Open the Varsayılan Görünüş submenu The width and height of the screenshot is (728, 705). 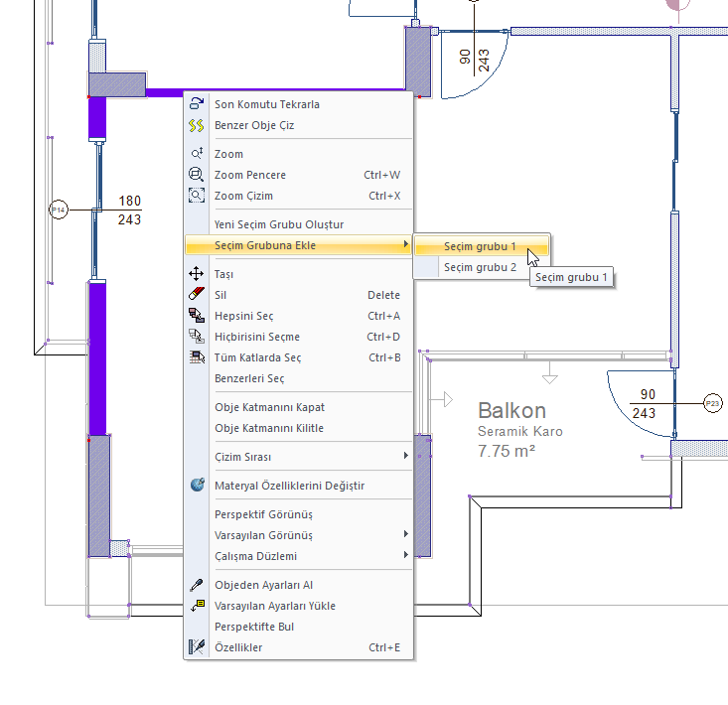pyautogui.click(x=405, y=535)
